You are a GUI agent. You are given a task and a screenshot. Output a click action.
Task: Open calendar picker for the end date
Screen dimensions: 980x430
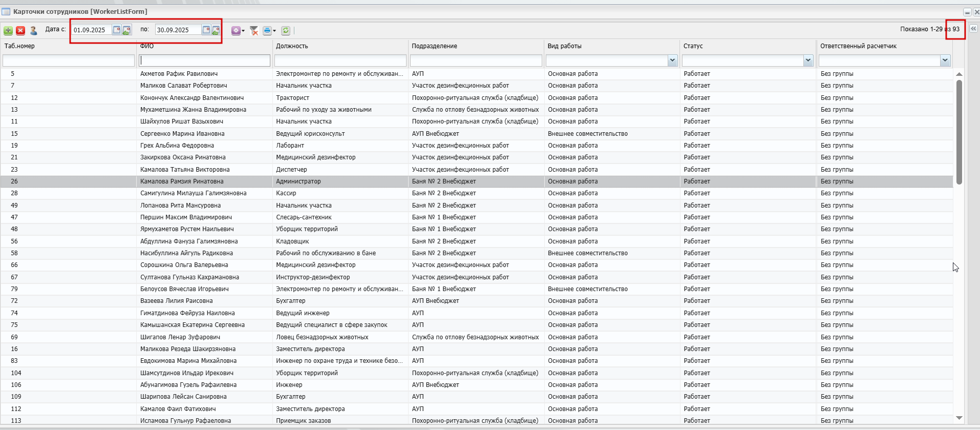[206, 30]
